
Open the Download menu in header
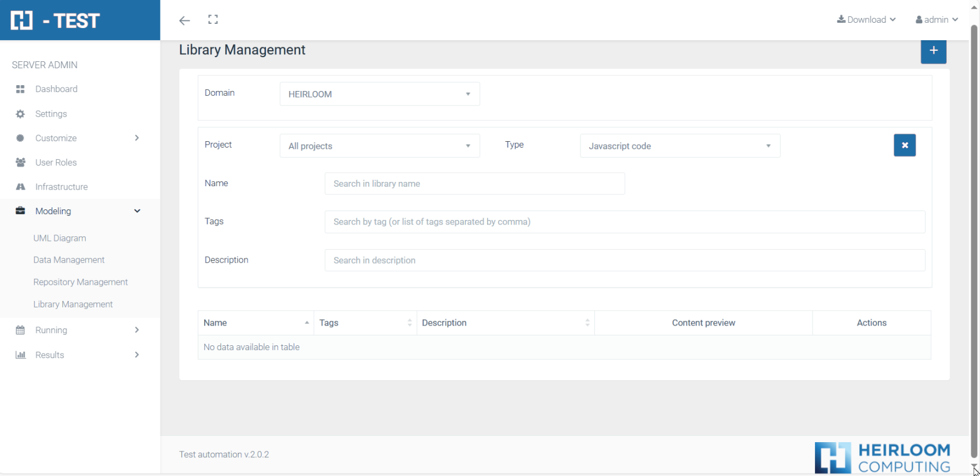[x=866, y=20]
